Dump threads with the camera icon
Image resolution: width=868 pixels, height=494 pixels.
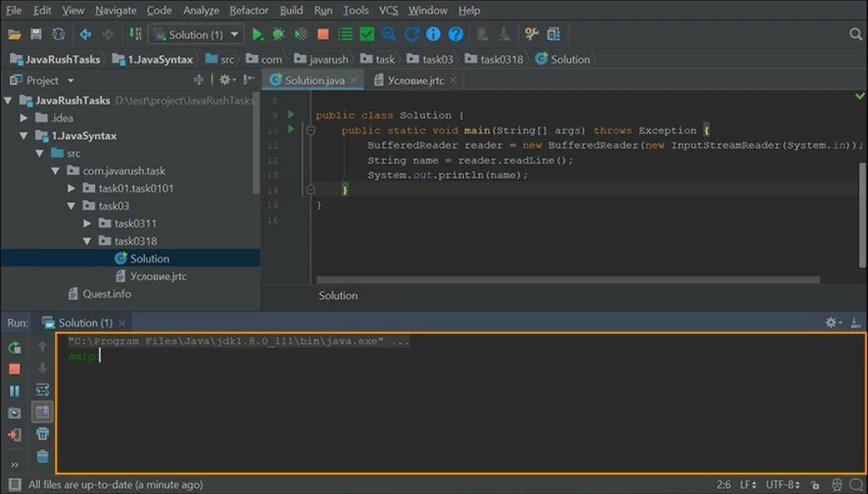14,413
